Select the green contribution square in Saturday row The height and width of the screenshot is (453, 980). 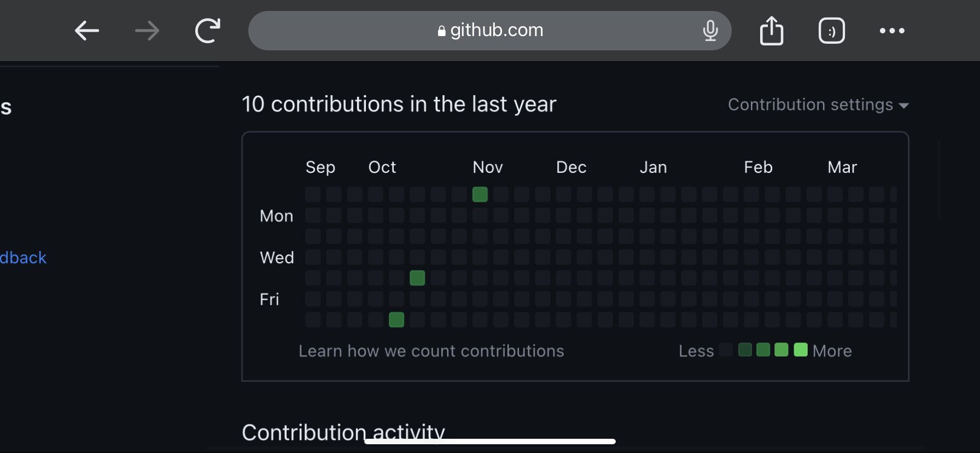(x=396, y=320)
